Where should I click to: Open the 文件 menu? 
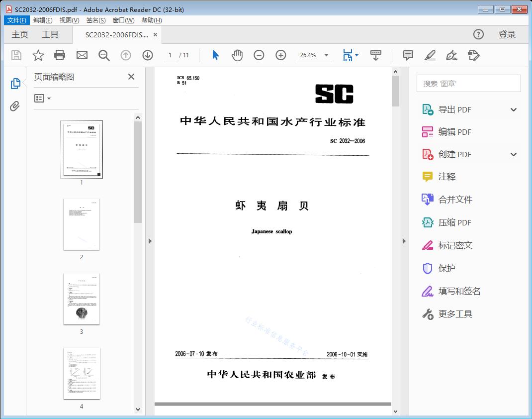coord(16,20)
